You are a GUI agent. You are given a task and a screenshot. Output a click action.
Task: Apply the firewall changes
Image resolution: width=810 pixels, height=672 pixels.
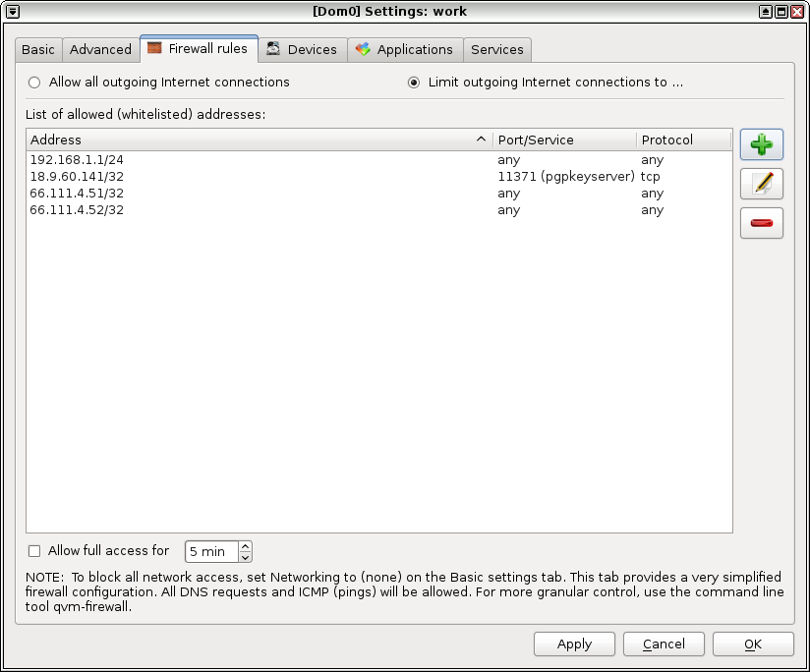[x=574, y=644]
